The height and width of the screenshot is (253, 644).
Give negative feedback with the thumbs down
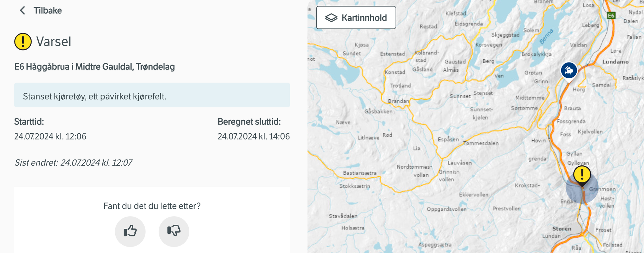174,231
